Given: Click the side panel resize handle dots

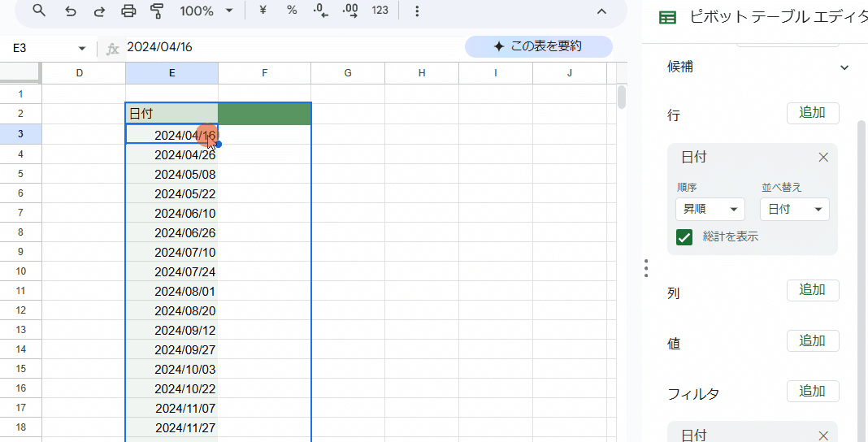Looking at the screenshot, I should tap(646, 268).
